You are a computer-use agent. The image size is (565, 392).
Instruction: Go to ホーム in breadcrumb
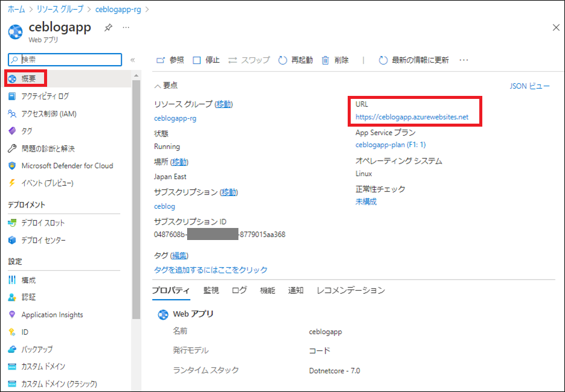16,10
